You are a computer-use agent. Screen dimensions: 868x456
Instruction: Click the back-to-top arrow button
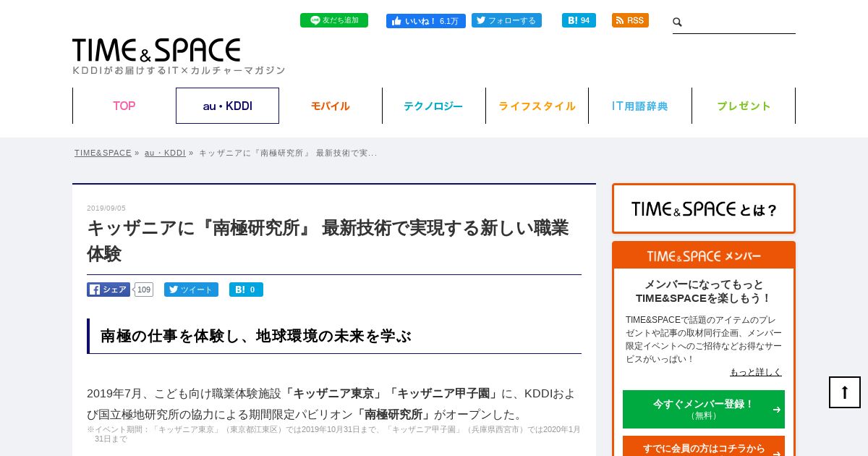coord(845,392)
